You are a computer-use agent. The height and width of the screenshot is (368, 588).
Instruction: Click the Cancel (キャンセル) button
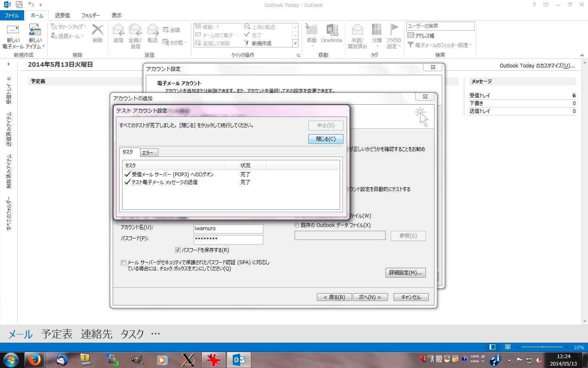(x=411, y=297)
